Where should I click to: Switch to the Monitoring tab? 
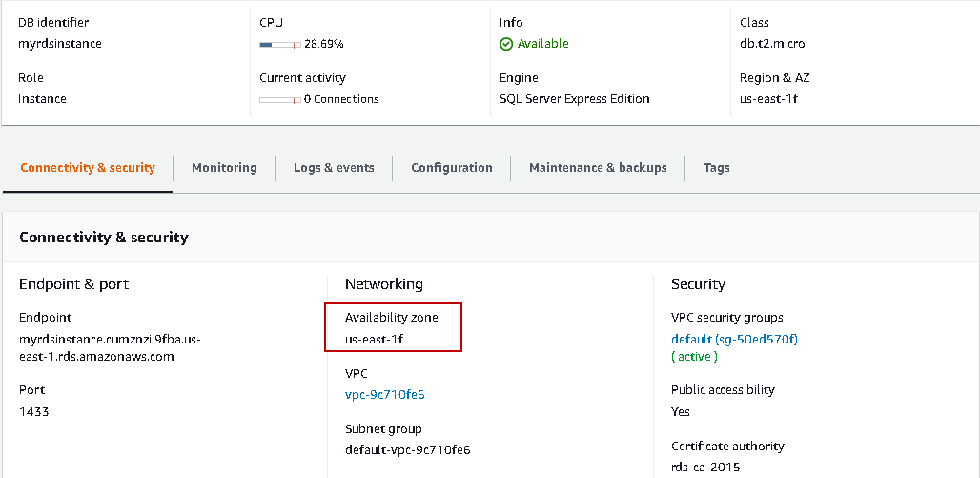[x=224, y=168]
